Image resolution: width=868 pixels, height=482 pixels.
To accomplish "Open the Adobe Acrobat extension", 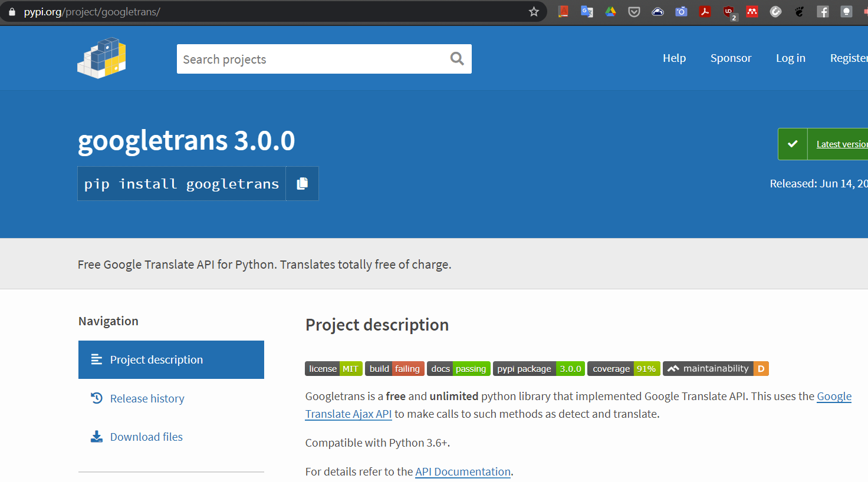I will pyautogui.click(x=705, y=11).
